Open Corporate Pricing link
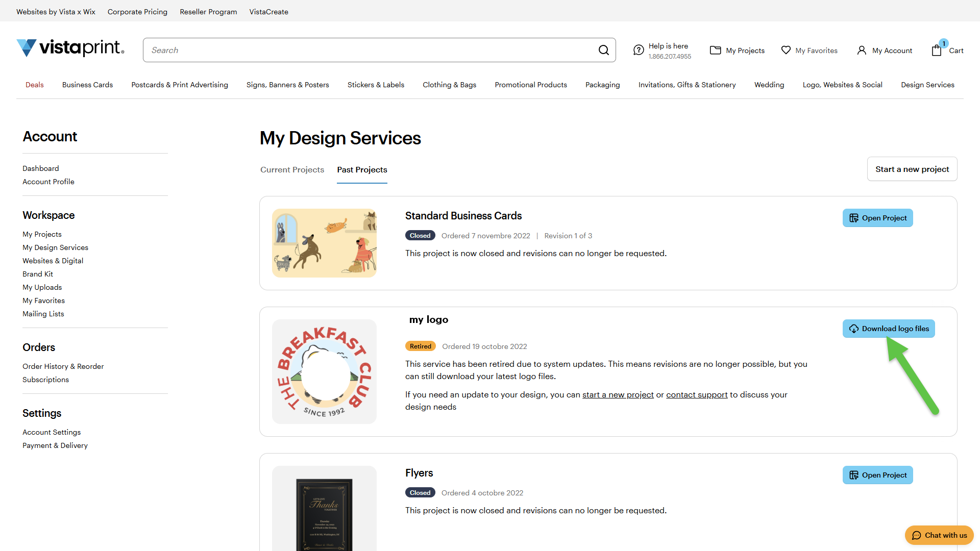This screenshot has height=551, width=980. pyautogui.click(x=137, y=12)
